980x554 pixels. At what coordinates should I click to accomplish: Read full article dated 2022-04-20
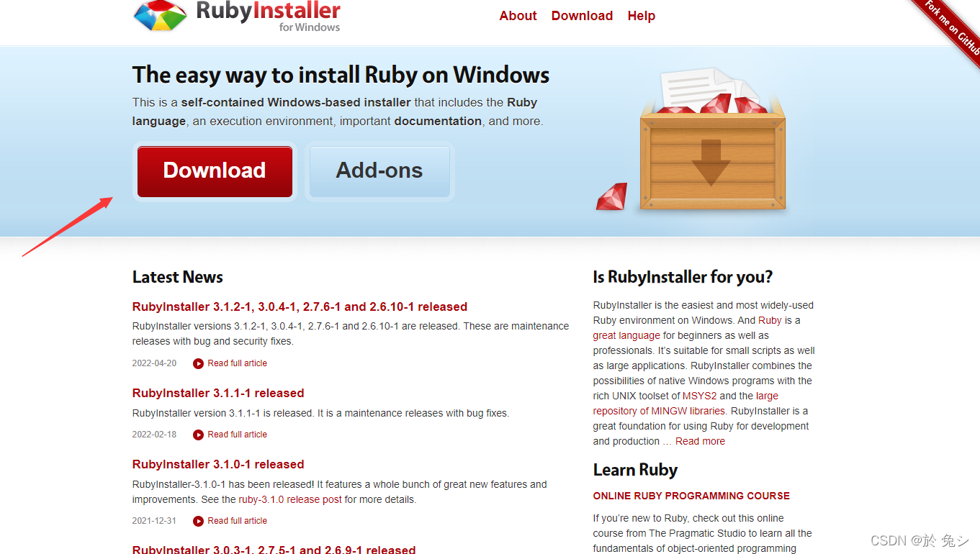pyautogui.click(x=237, y=363)
